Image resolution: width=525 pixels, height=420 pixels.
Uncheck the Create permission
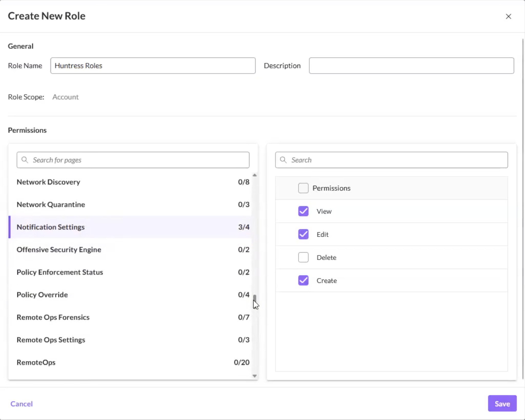point(303,280)
